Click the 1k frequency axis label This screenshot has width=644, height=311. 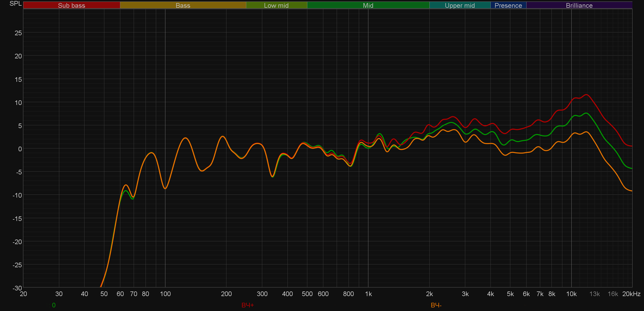pos(368,294)
